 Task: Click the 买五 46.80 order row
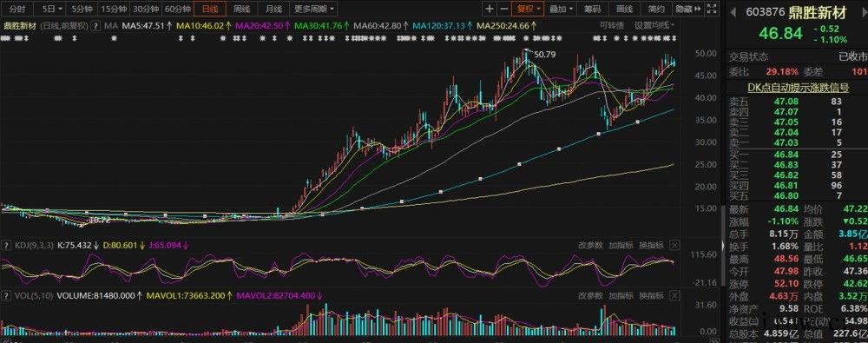pyautogui.click(x=798, y=196)
